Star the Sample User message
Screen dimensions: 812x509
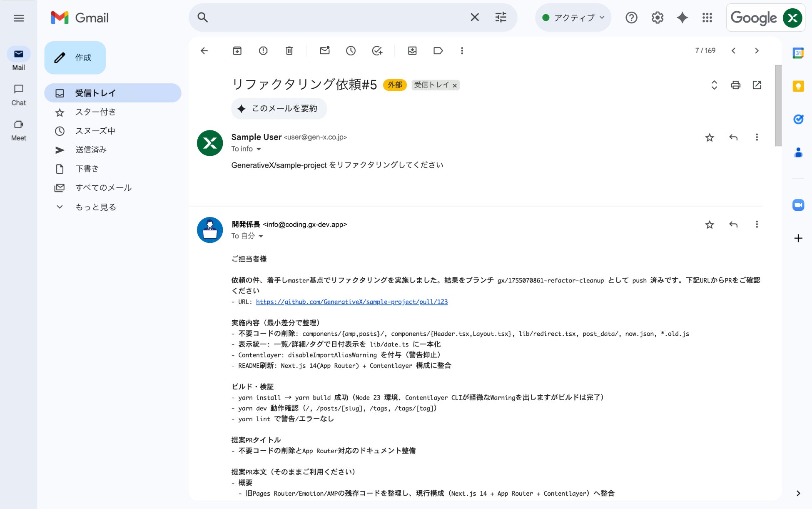coord(710,137)
